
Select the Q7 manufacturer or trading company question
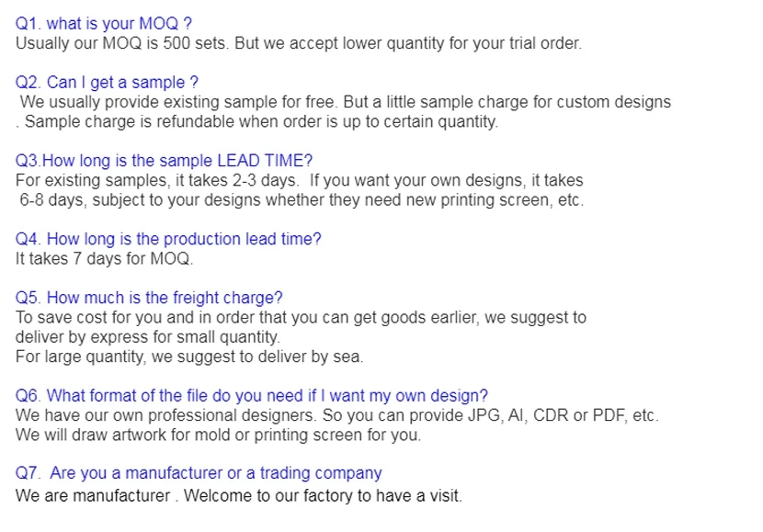click(x=199, y=473)
